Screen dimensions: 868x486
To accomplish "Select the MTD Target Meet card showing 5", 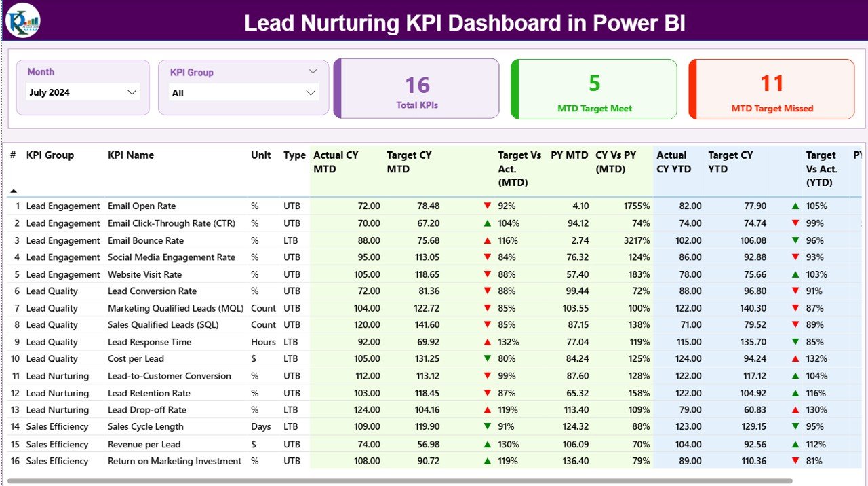I will [593, 88].
